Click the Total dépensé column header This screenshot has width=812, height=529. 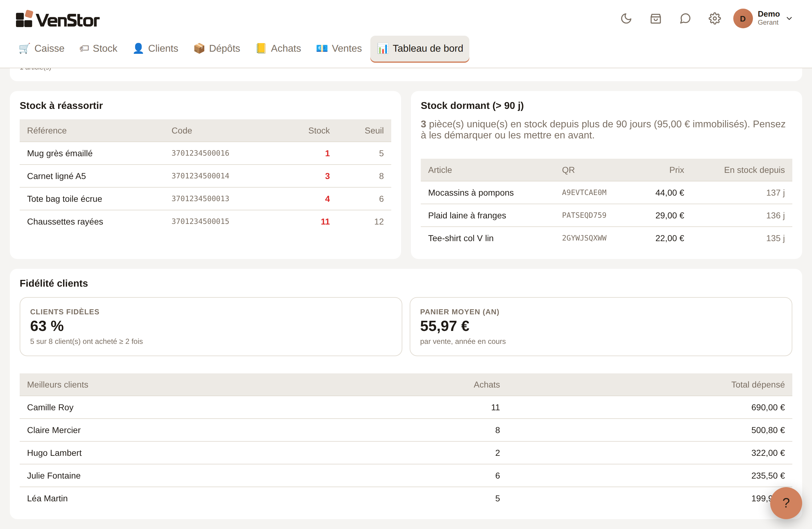758,385
